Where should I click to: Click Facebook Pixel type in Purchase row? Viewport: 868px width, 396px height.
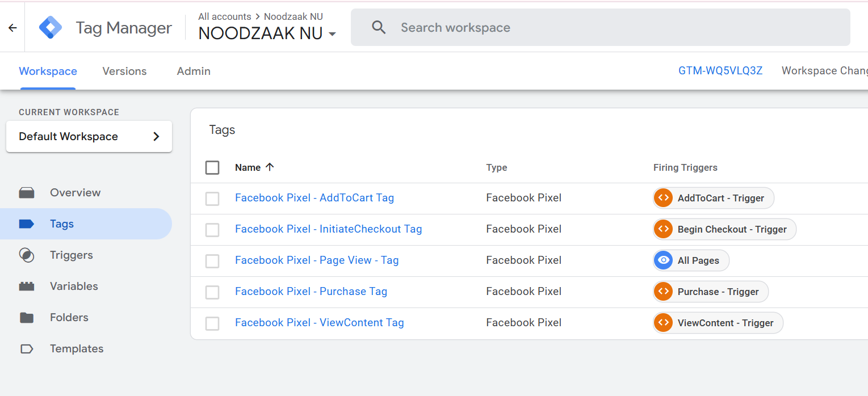click(524, 291)
